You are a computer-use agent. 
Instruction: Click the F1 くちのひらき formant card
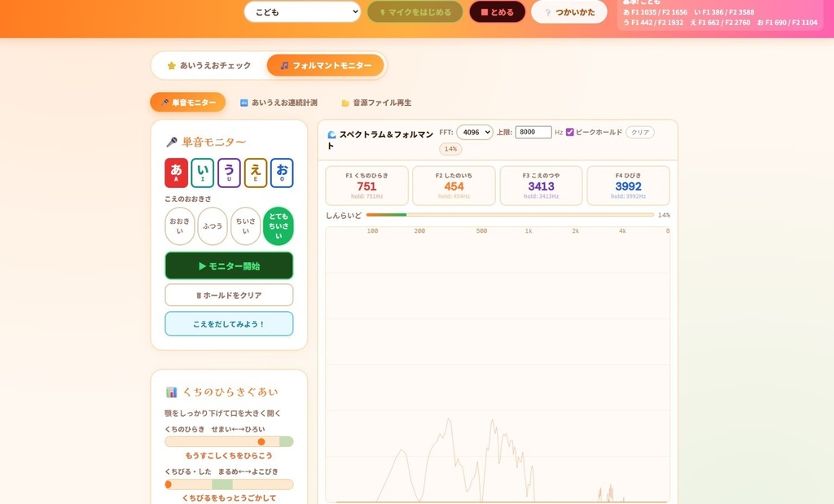[367, 186]
